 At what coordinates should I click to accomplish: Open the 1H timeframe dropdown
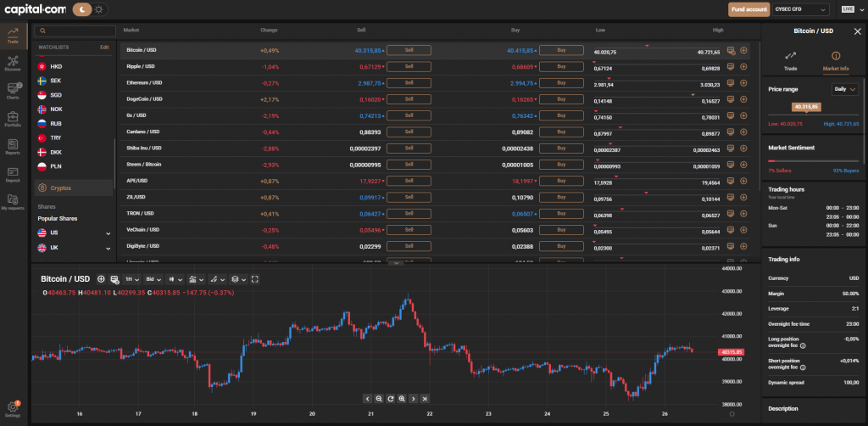coord(131,279)
